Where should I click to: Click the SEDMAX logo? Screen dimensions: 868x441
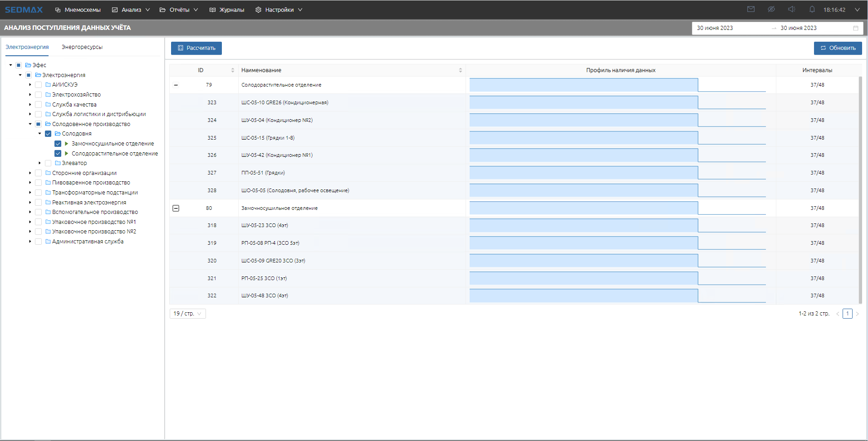coord(24,10)
